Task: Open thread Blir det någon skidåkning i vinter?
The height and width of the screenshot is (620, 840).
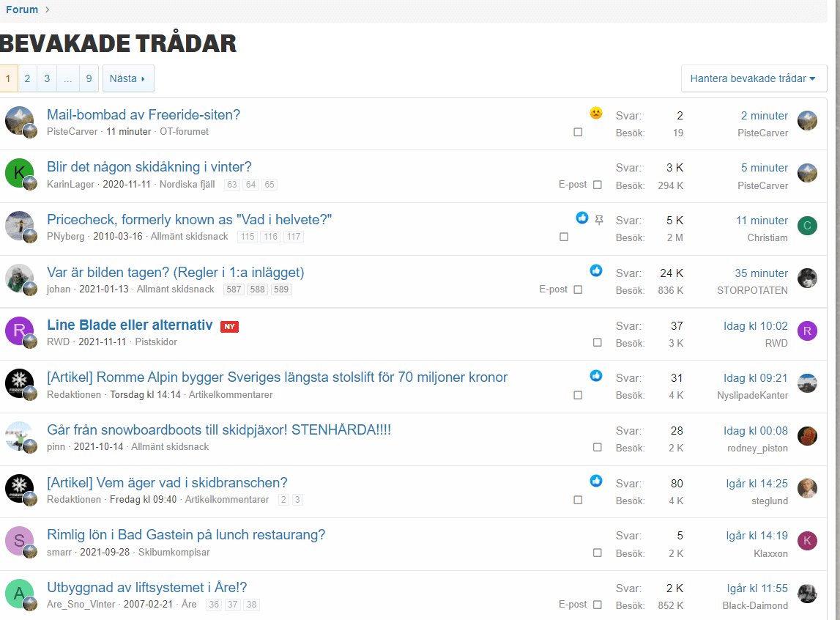Action: pos(149,167)
